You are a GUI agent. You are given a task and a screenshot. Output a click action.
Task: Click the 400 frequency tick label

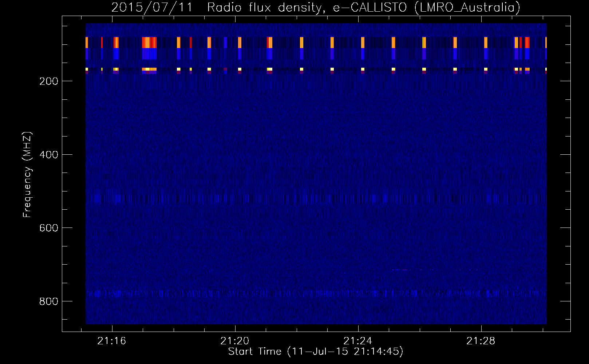(x=49, y=155)
